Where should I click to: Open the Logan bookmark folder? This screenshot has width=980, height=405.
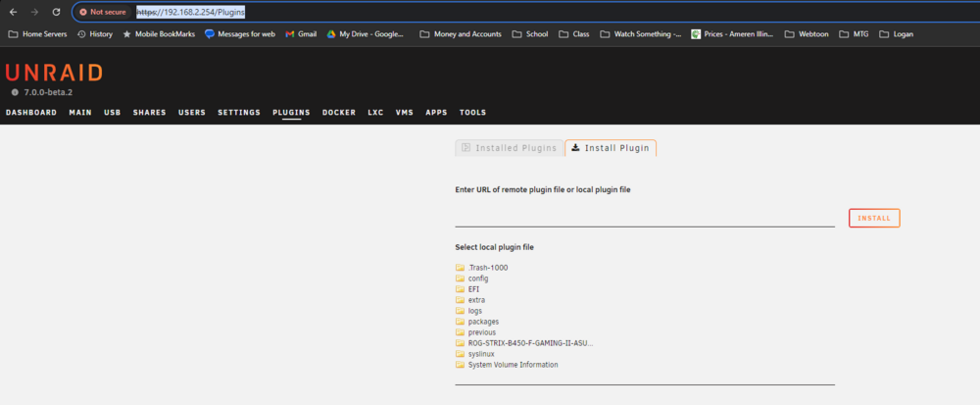[x=897, y=34]
